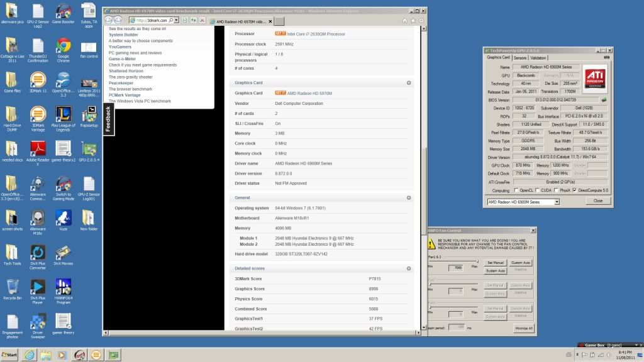Open the 3DMark Vantage desktop icon

[38, 119]
